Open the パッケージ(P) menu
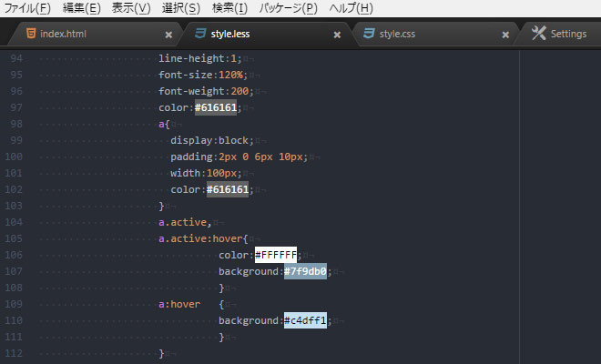The width and height of the screenshot is (601, 364). coord(289,8)
